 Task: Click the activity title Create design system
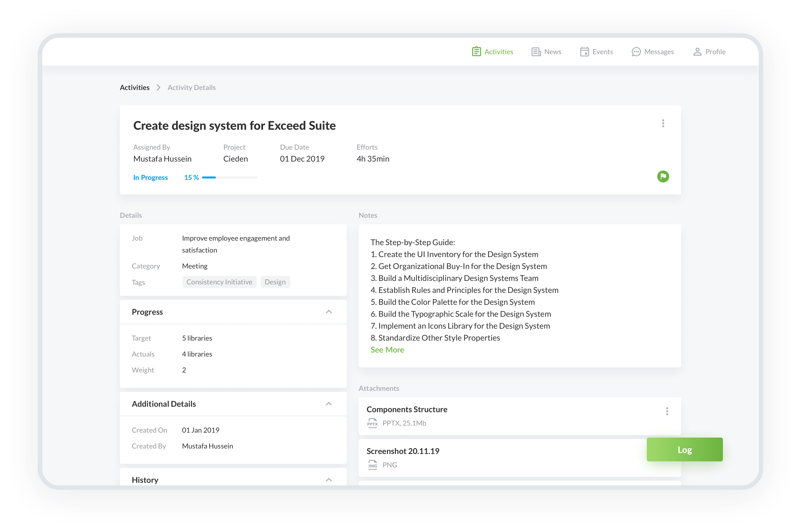point(234,126)
